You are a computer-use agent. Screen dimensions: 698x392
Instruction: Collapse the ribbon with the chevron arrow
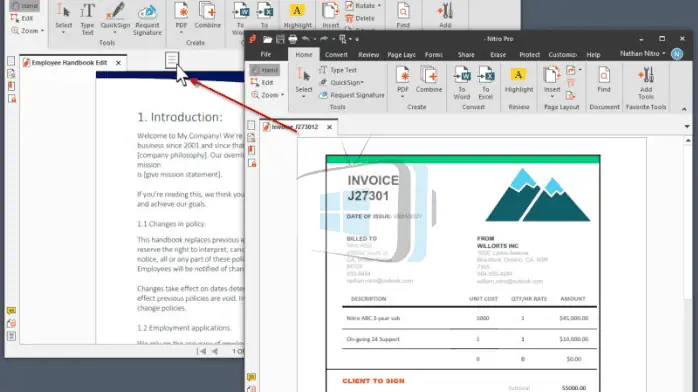684,109
